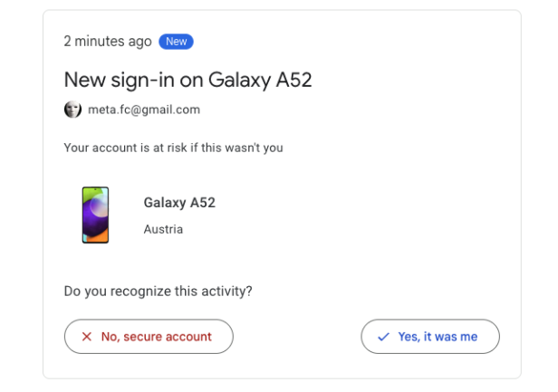Click the blue "New" badge
Image resolution: width=558 pixels, height=392 pixels.
coord(176,42)
